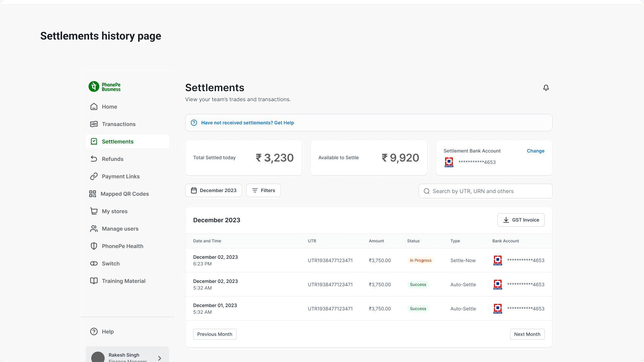Click the HDFC bank logo in settlement account card
This screenshot has height=362, width=644.
[449, 162]
